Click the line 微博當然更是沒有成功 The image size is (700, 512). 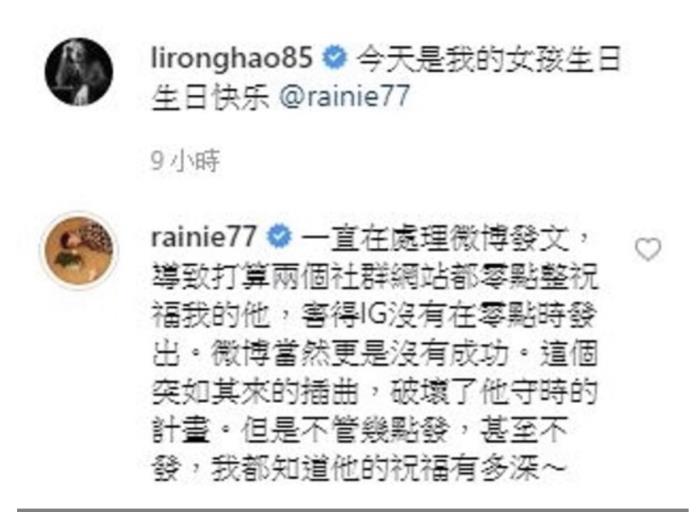[360, 354]
